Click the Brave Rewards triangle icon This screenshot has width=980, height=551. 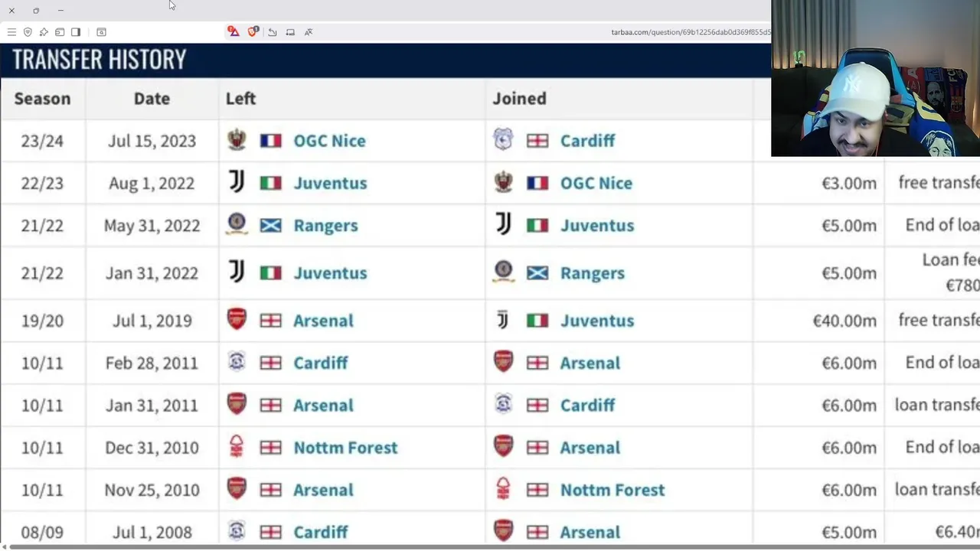(234, 32)
